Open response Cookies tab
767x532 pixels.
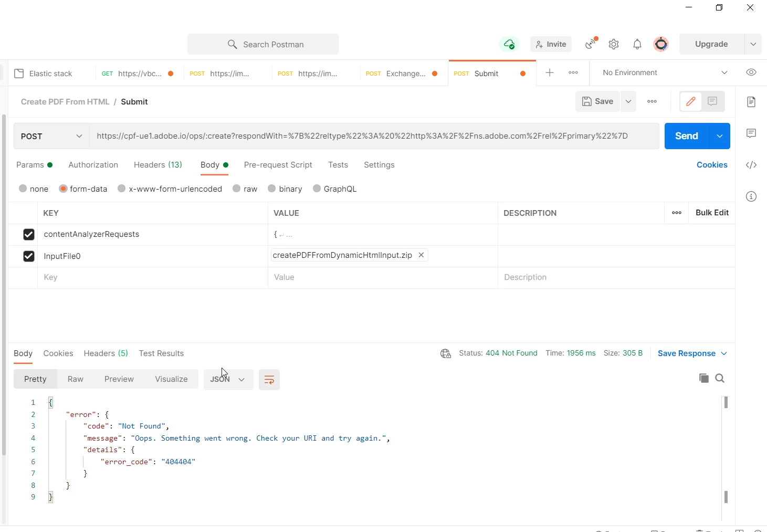click(x=58, y=353)
